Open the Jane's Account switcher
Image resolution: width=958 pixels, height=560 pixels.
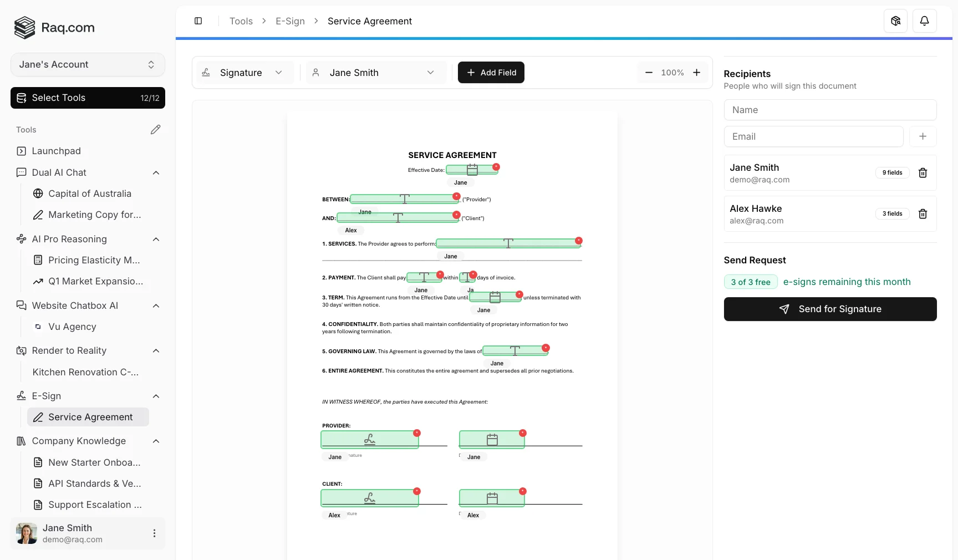point(88,65)
